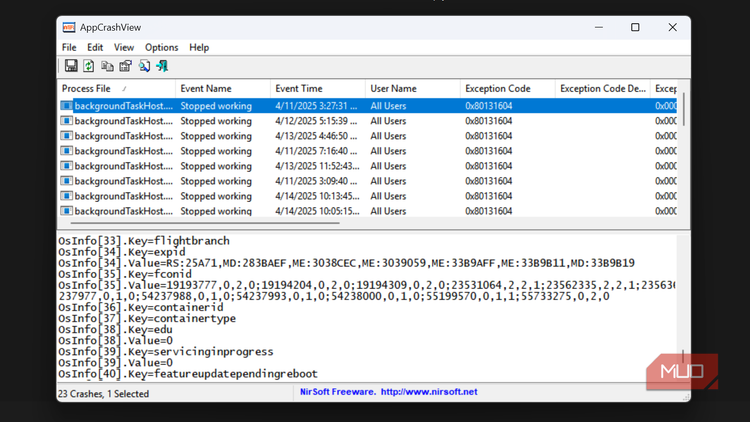Click the OsInfo[33].Key=flightbranch line
Viewport: 750px width, 422px height.
(x=144, y=241)
